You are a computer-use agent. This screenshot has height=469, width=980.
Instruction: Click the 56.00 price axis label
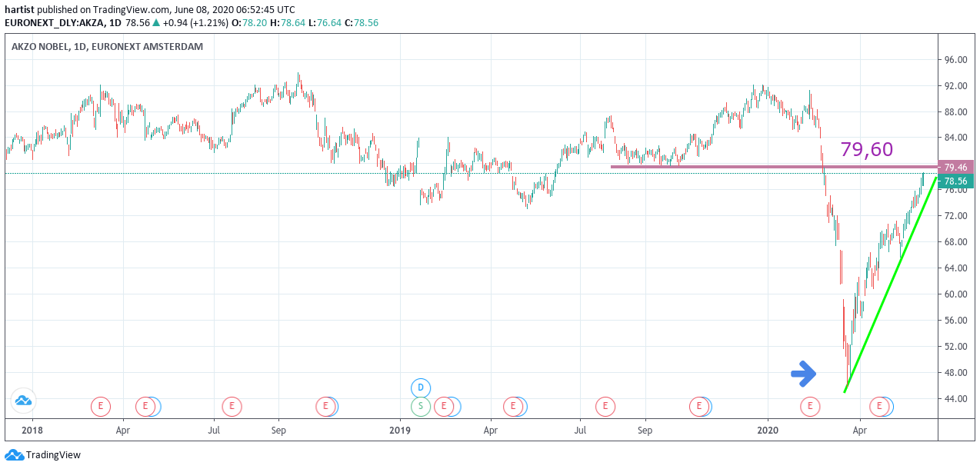(x=955, y=321)
